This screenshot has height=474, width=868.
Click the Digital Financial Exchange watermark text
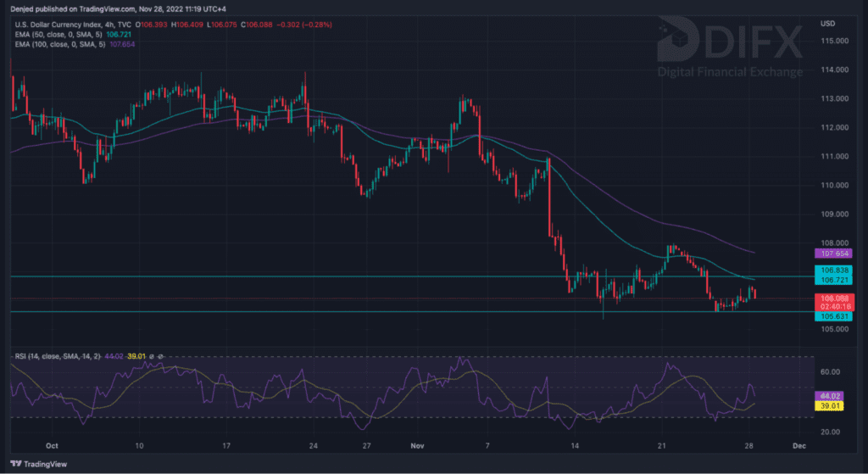tap(730, 72)
